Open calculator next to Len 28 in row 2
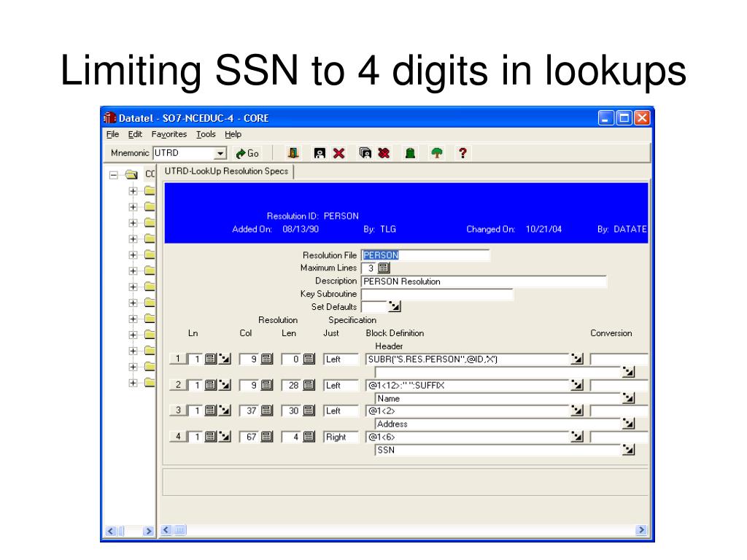Viewport: 747px width, 560px height. (x=309, y=385)
